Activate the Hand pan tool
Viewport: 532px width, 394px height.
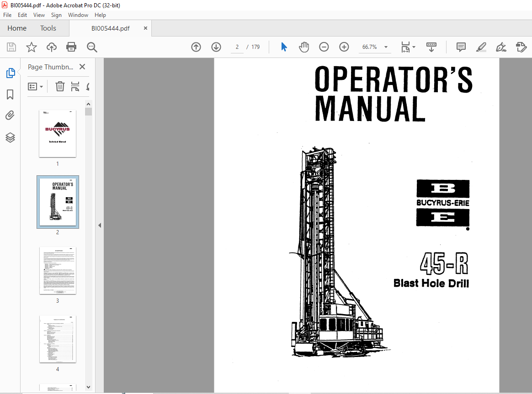pos(304,47)
